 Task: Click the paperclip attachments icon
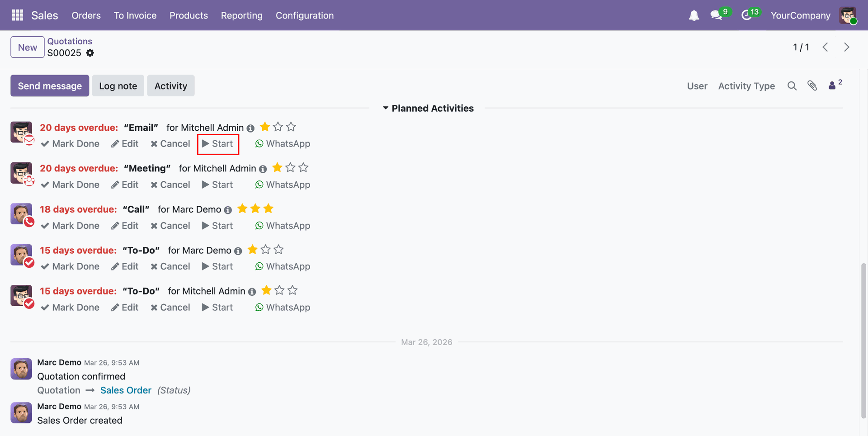point(812,86)
